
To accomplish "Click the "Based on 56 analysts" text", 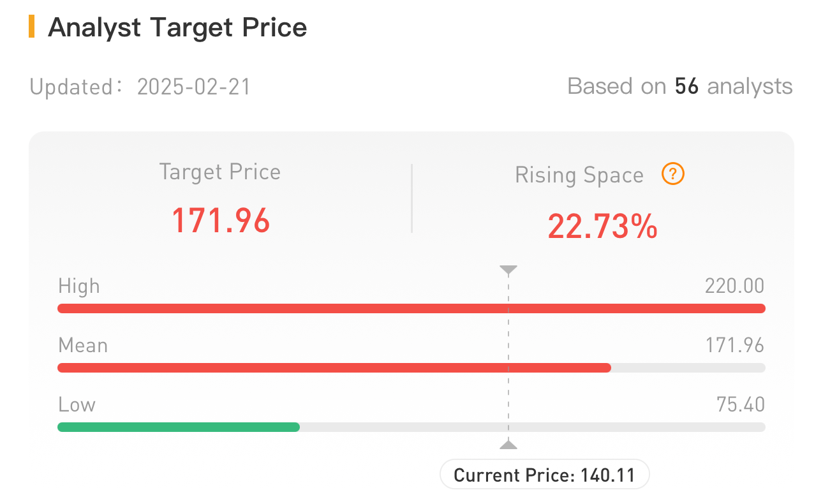I will tap(679, 86).
